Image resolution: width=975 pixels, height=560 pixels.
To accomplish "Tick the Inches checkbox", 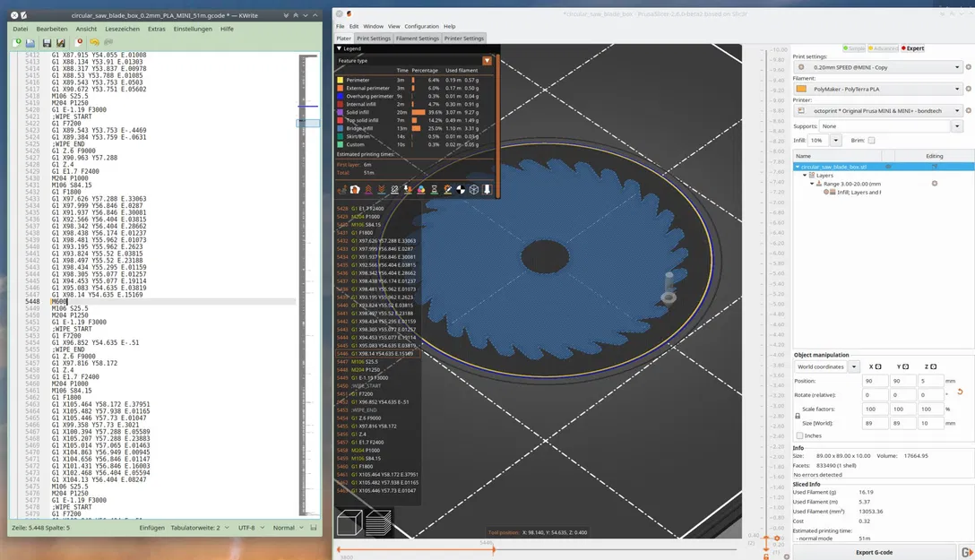I will tap(800, 435).
